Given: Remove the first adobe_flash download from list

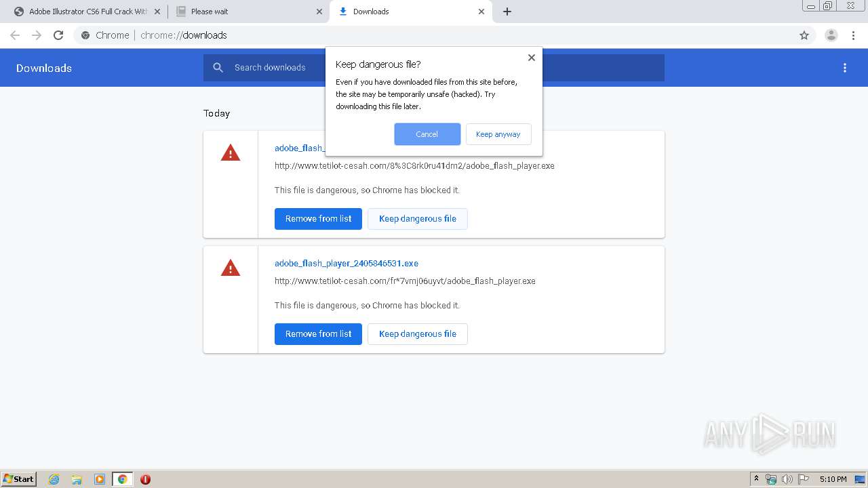Looking at the screenshot, I should pos(318,219).
